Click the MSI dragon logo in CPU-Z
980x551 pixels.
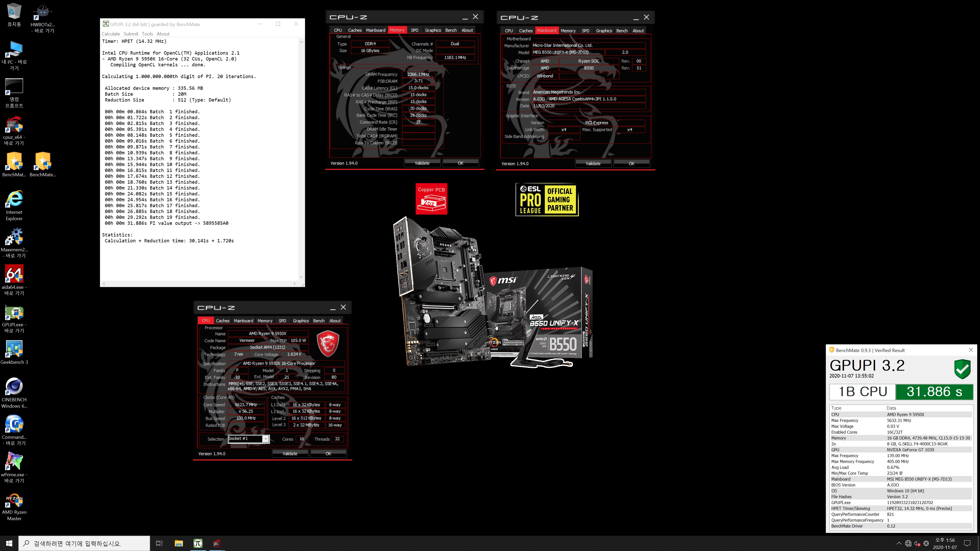tap(328, 343)
